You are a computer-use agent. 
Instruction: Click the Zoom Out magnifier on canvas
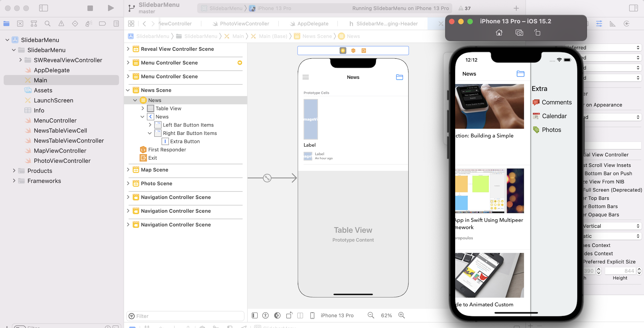[371, 315]
